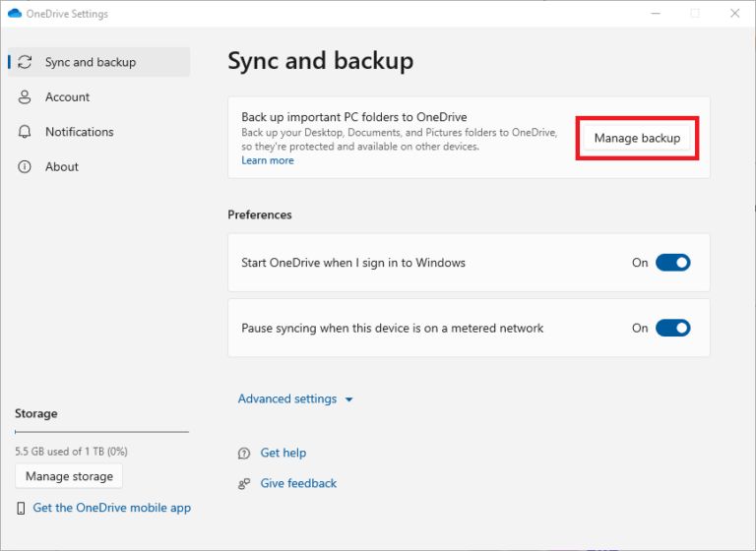756x551 pixels.
Task: Click the sync arrows icon in sidebar
Action: tap(25, 62)
